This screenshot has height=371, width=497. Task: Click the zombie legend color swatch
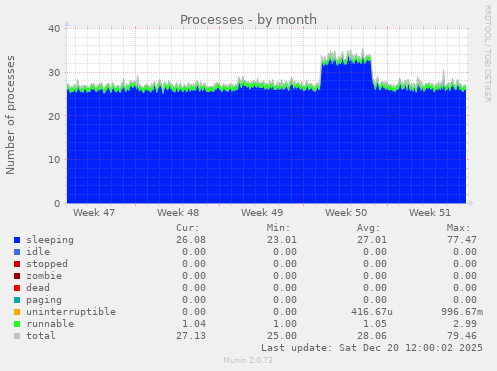pyautogui.click(x=17, y=276)
